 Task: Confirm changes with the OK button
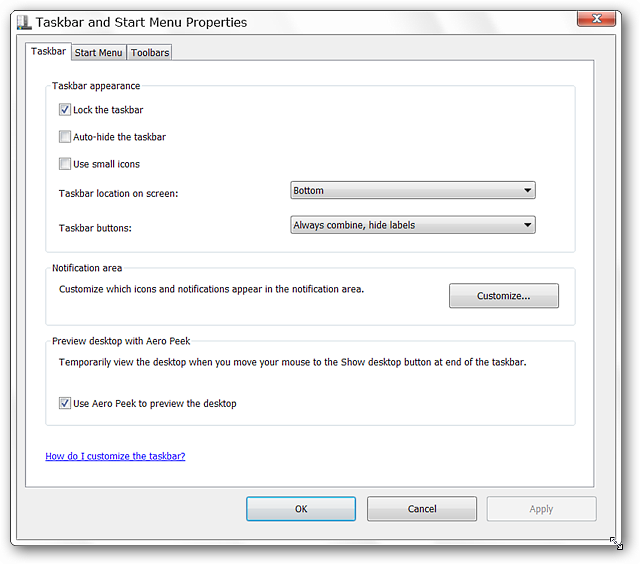click(x=301, y=509)
